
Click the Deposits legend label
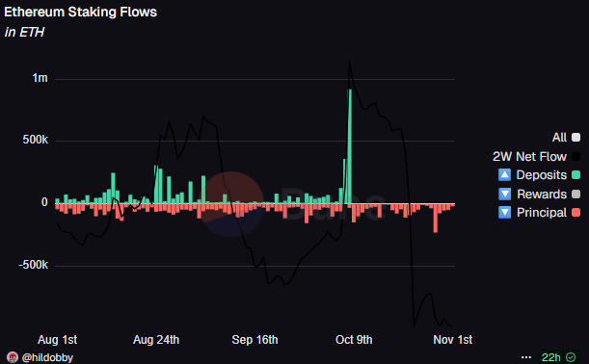point(542,175)
